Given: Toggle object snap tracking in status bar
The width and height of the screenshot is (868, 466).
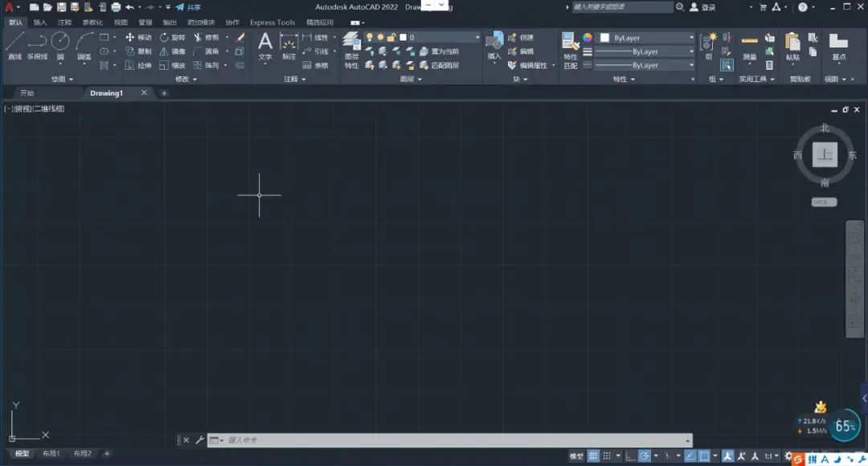Looking at the screenshot, I should (690, 456).
